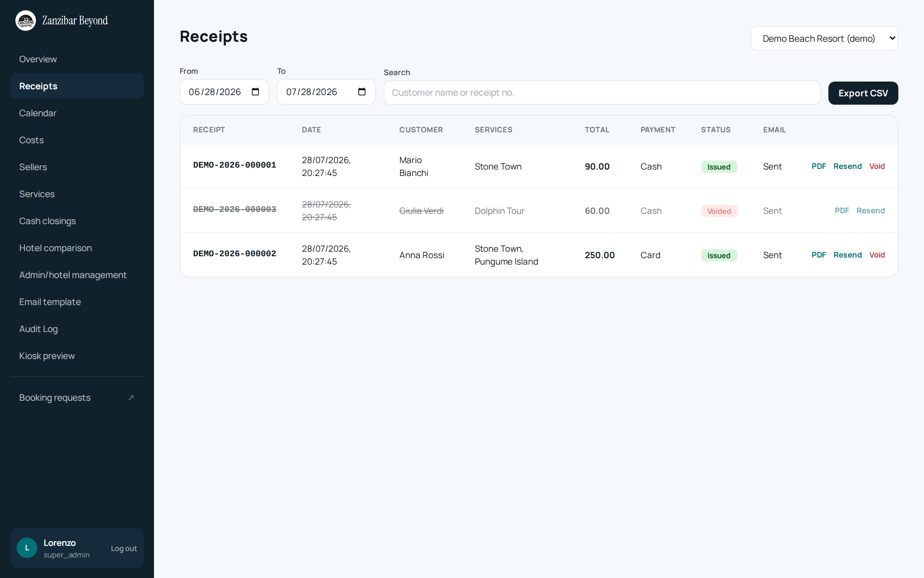Click the TOTAL column header
The height and width of the screenshot is (578, 924).
click(597, 130)
